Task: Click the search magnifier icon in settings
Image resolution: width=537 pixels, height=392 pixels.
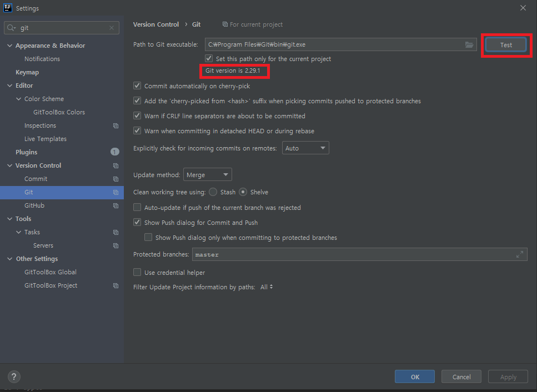Action: pos(11,28)
